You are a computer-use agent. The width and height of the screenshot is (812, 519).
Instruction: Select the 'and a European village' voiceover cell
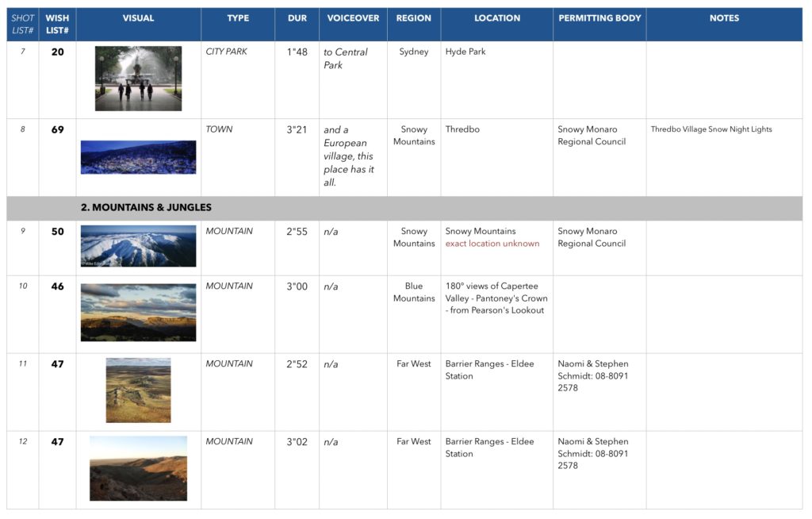pos(353,158)
